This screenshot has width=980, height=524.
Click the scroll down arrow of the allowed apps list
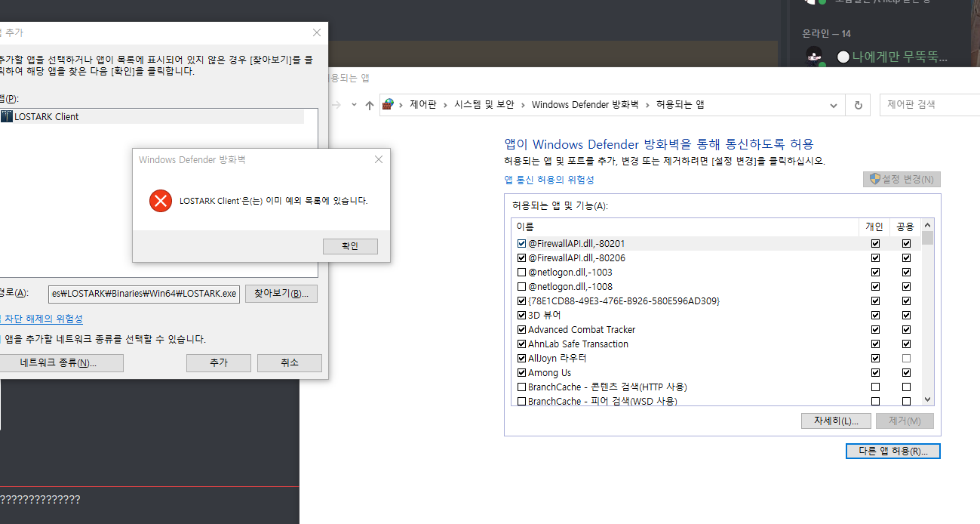click(928, 399)
